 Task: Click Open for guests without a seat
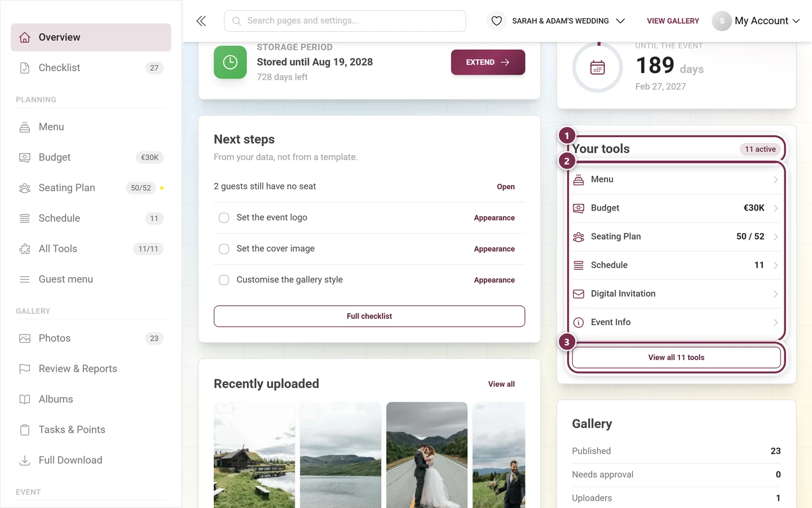[506, 187]
